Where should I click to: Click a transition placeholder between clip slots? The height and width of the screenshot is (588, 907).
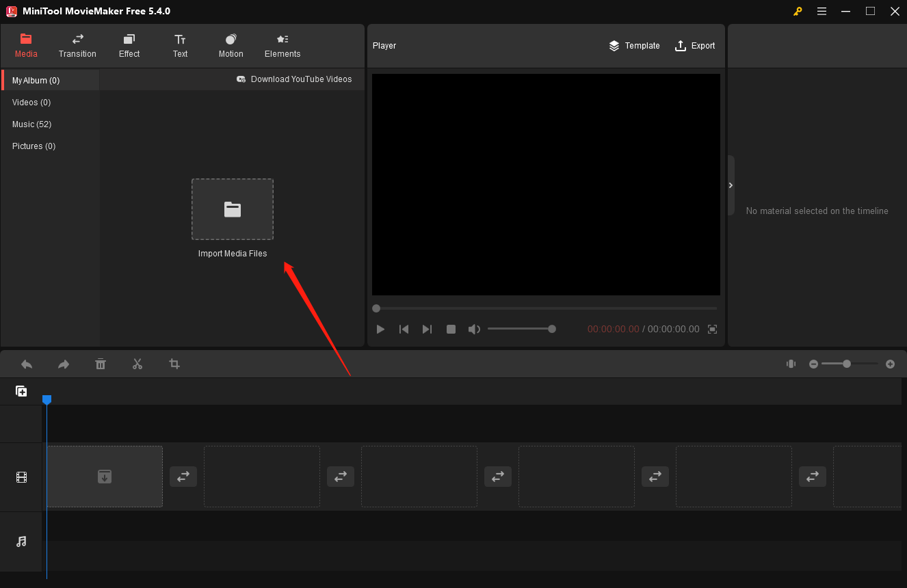pyautogui.click(x=183, y=477)
